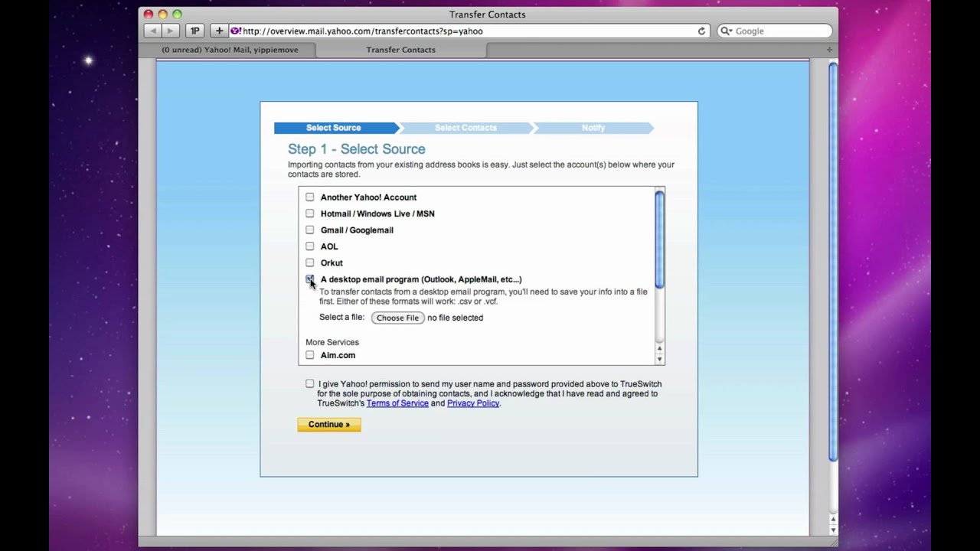
Task: Click the 'Aim.com' label text
Action: [338, 355]
